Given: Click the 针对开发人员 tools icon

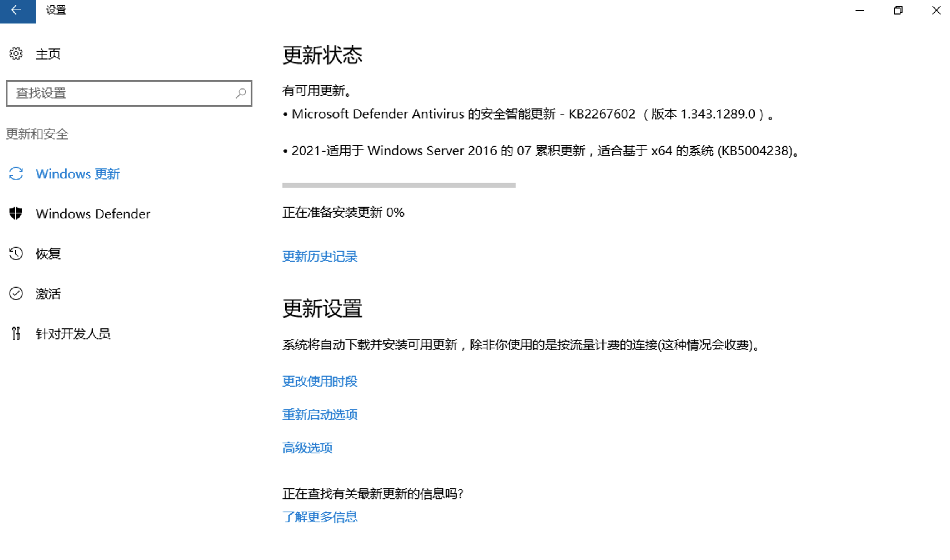Looking at the screenshot, I should (x=16, y=333).
